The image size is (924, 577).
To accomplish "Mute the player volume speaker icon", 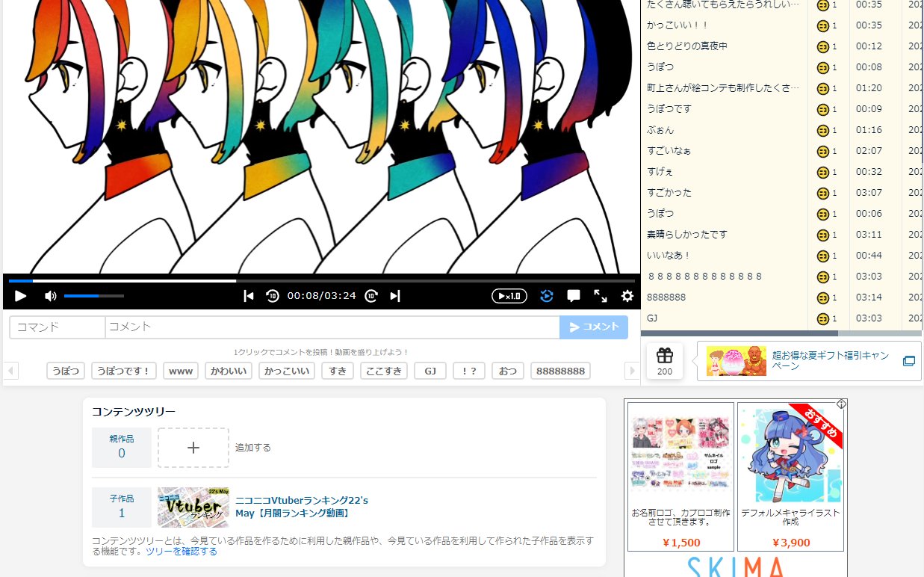I will [x=51, y=296].
